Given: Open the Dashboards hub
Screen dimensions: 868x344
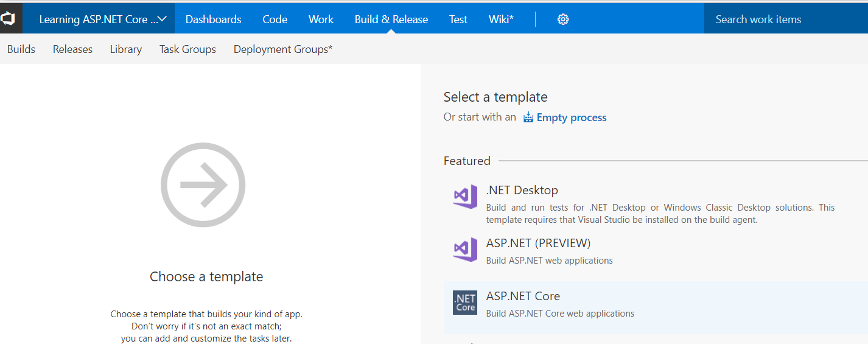Looking at the screenshot, I should (214, 19).
